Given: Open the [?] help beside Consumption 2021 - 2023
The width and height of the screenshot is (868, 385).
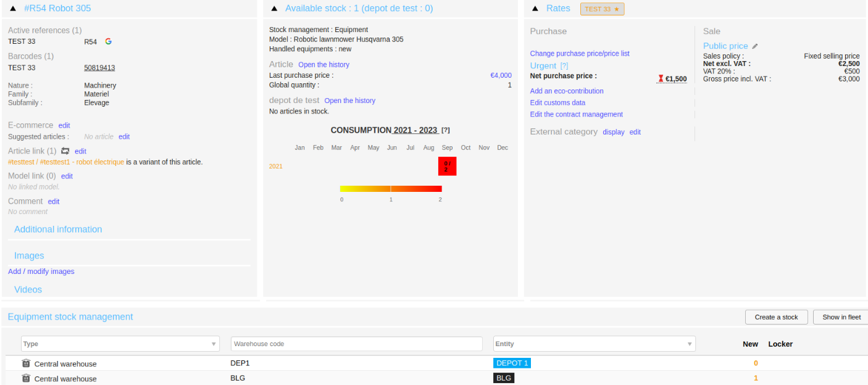Looking at the screenshot, I should click(x=446, y=130).
